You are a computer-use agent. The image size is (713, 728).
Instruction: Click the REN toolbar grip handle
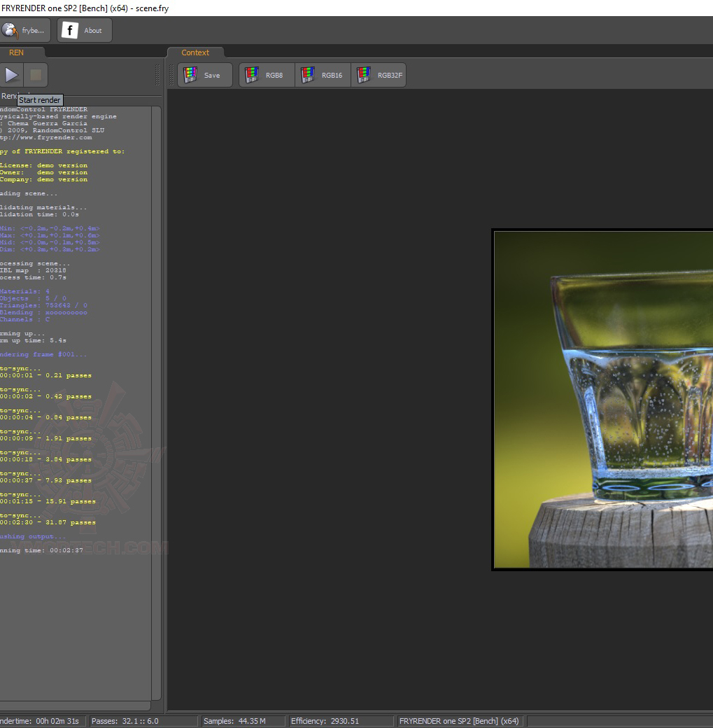[157, 75]
